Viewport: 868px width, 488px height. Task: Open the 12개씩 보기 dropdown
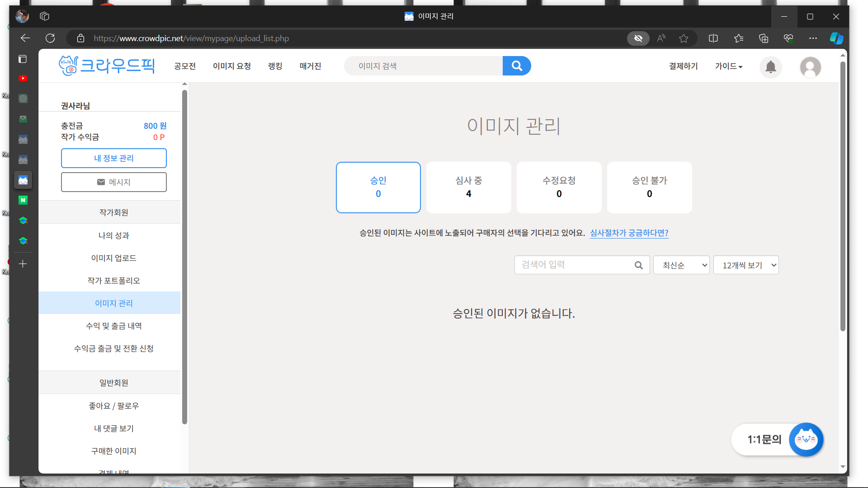coord(745,265)
